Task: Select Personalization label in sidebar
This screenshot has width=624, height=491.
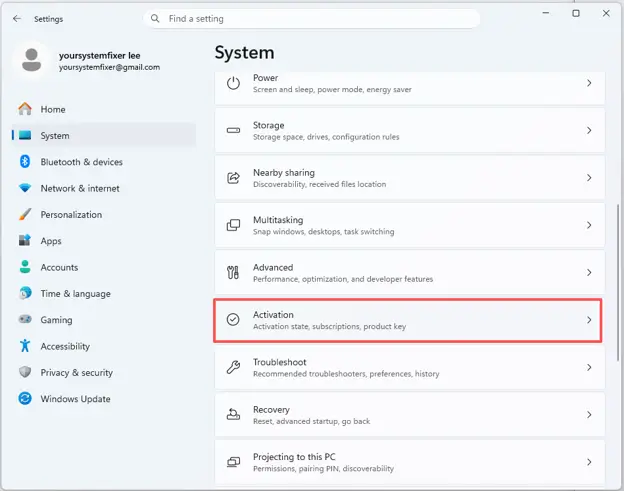Action: (71, 214)
